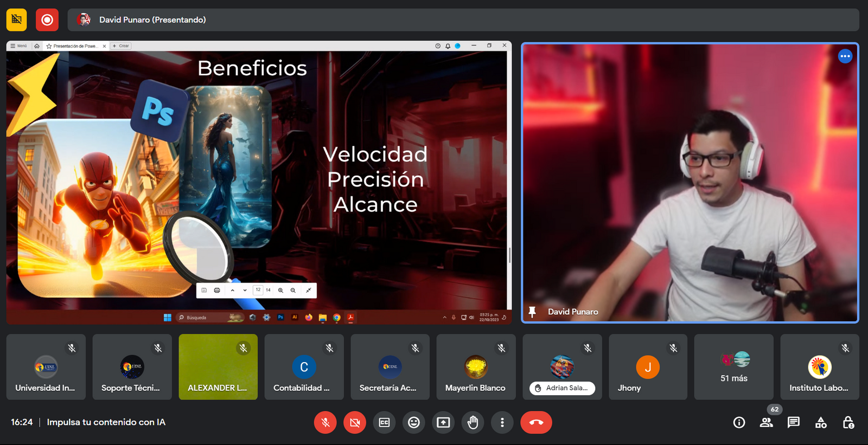Click the exit full-screen arrows icon
This screenshot has height=445, width=868.
(x=309, y=291)
